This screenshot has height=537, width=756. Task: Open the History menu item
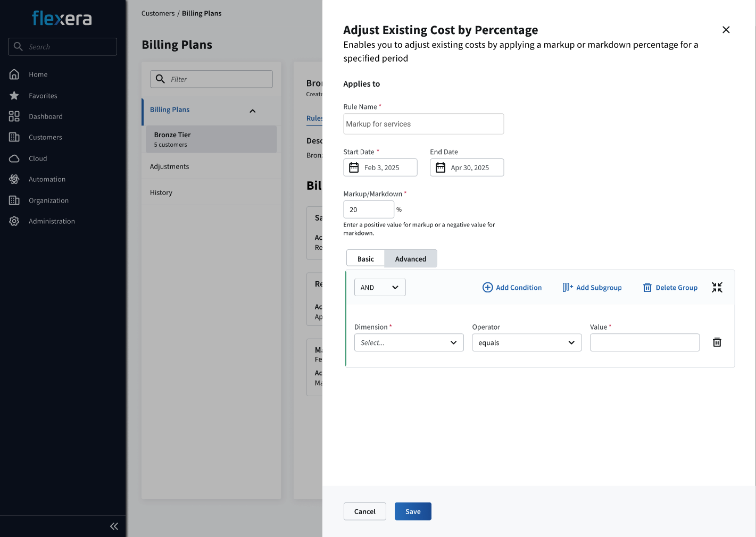pos(161,192)
